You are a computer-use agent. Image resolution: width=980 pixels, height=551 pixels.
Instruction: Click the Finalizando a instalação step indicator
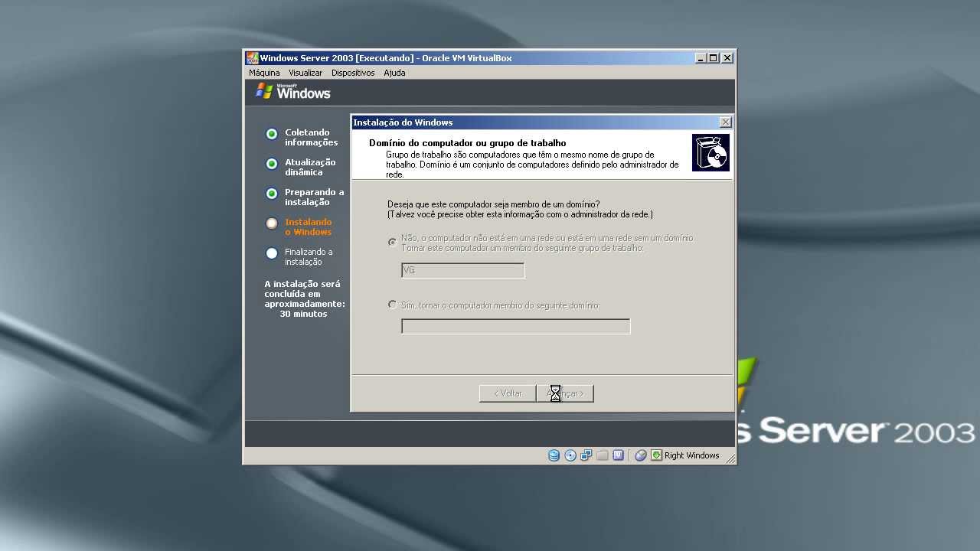271,253
